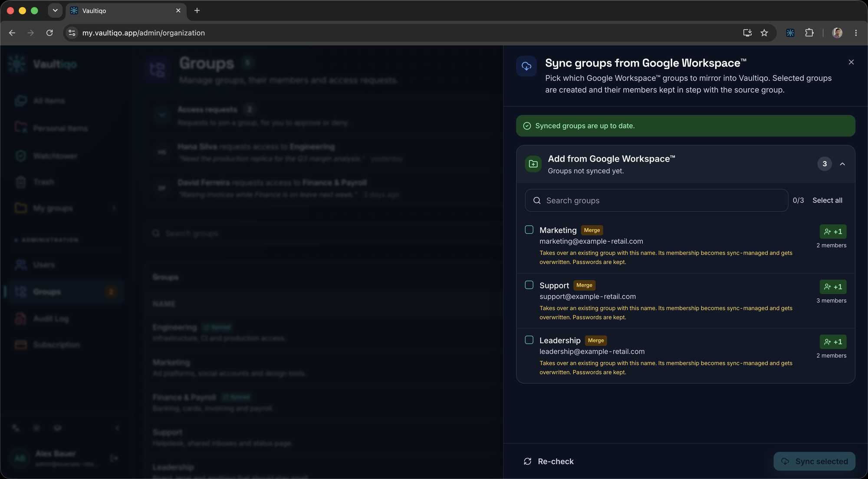
Task: Go back with the browser back arrow
Action: 12,33
